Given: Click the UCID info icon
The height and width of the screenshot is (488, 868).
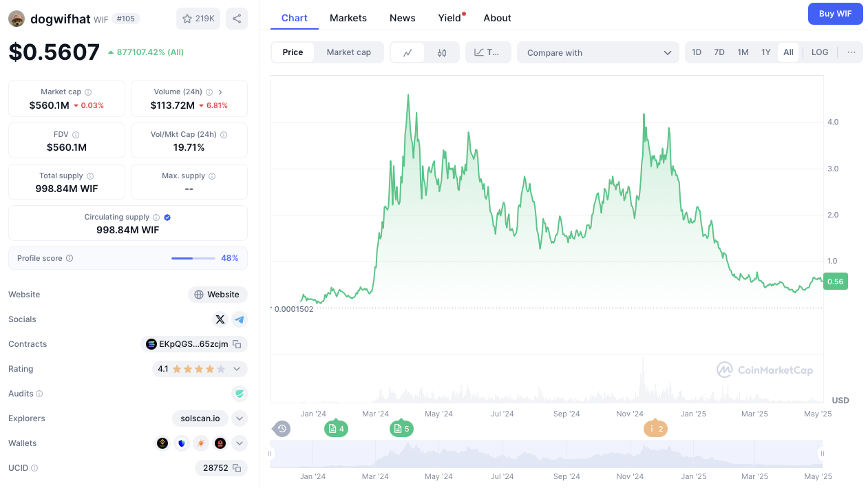Looking at the screenshot, I should click(34, 468).
